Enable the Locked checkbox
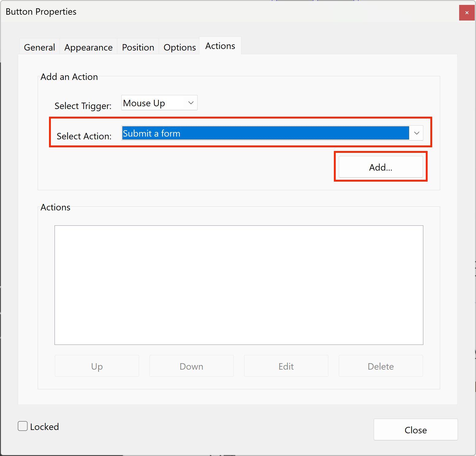The image size is (476, 456). tap(23, 426)
